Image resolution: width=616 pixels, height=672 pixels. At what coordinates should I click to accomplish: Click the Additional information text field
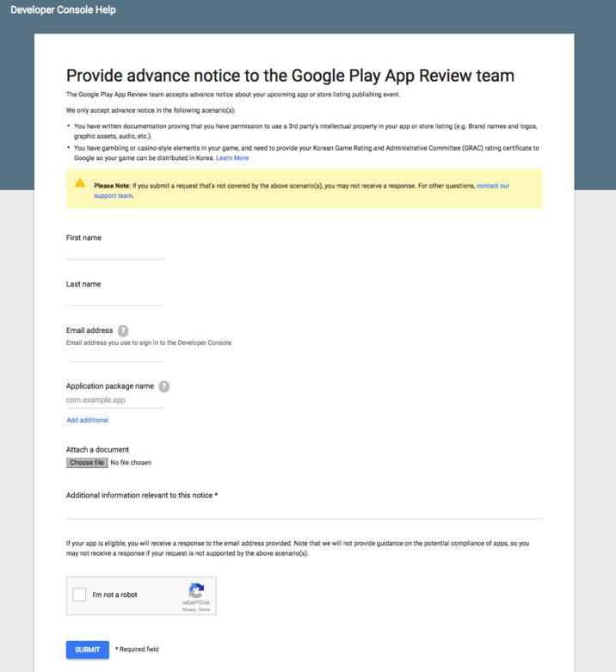point(304,511)
